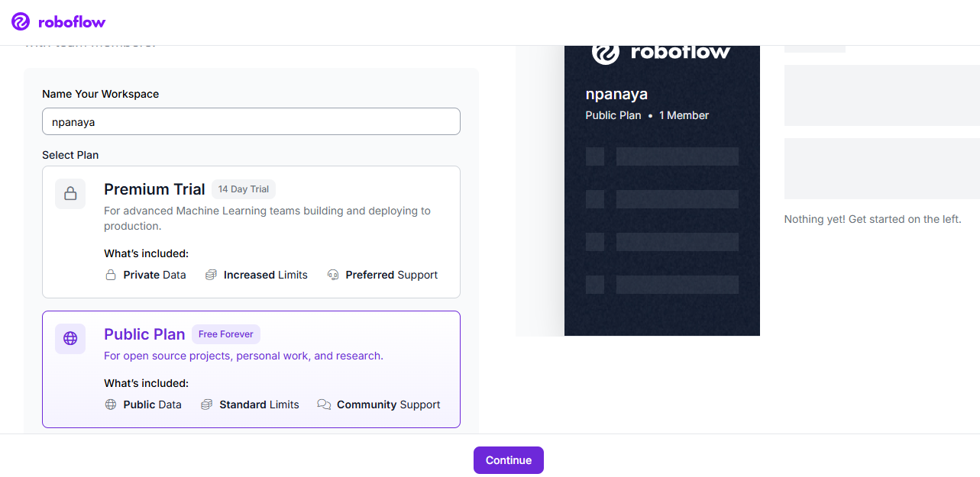
Task: Click the Standard Limits stack icon
Action: coord(206,404)
